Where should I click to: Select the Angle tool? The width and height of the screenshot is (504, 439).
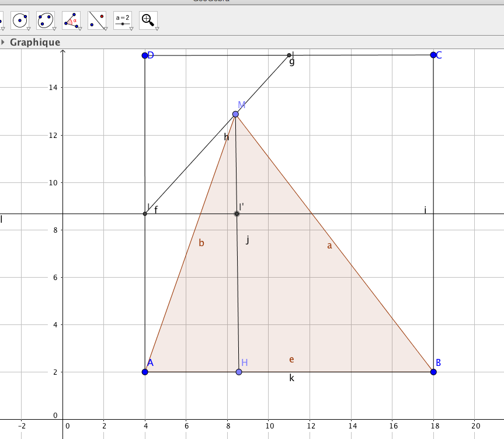[71, 19]
